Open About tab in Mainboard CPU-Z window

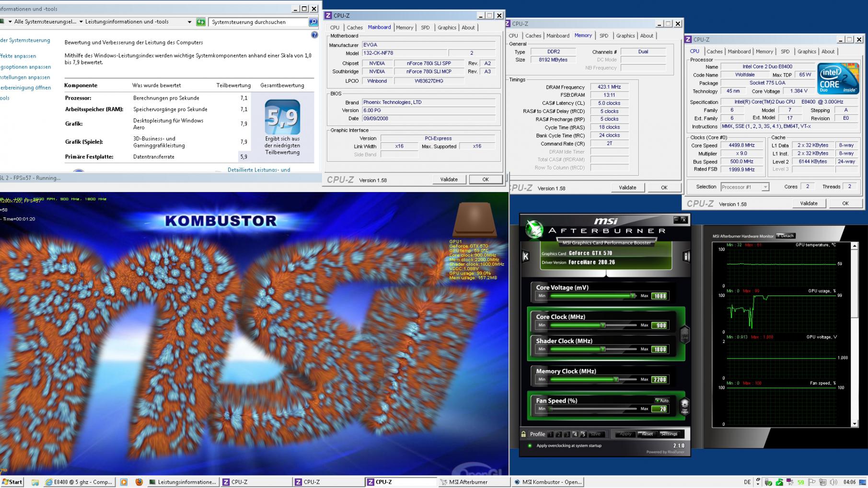coord(468,28)
